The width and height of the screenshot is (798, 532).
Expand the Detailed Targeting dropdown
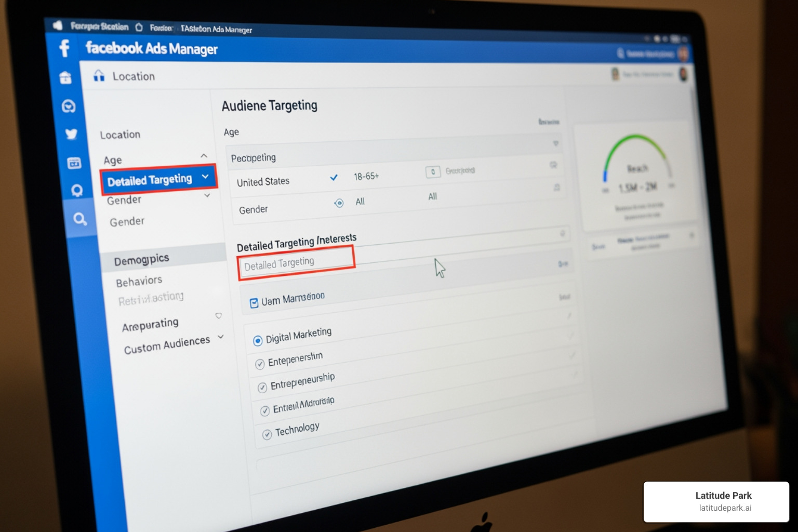coord(205,177)
